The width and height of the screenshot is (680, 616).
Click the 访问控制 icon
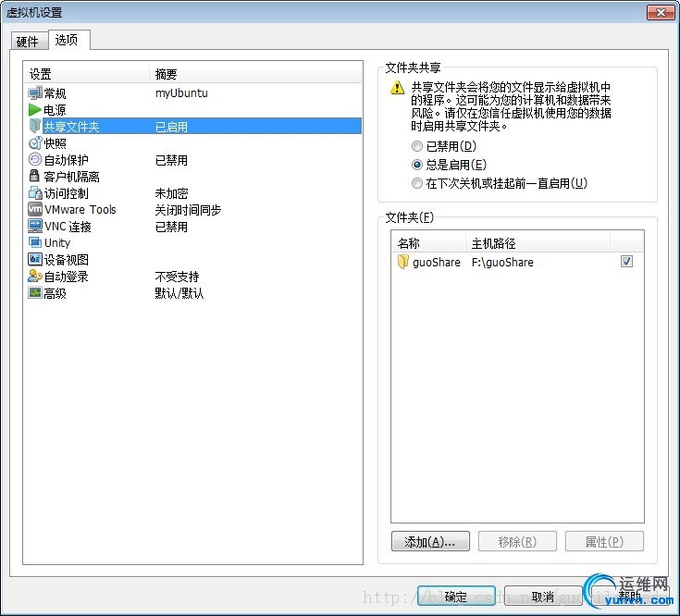(35, 193)
